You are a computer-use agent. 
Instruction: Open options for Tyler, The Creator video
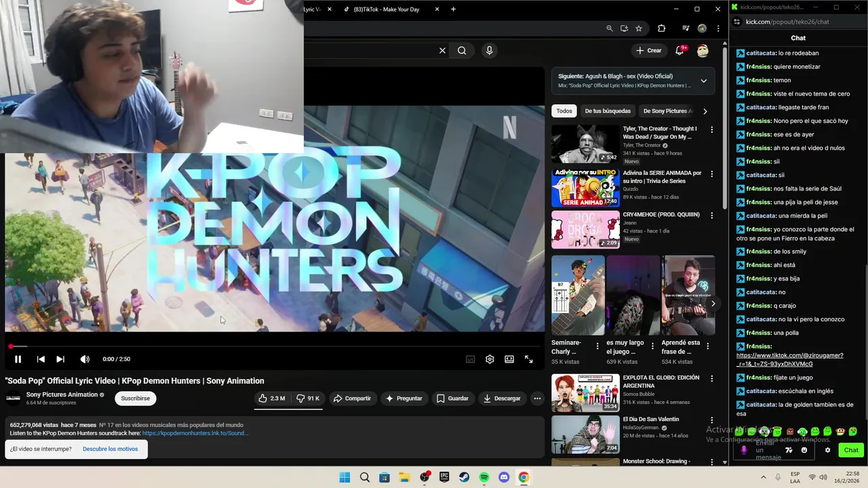711,129
